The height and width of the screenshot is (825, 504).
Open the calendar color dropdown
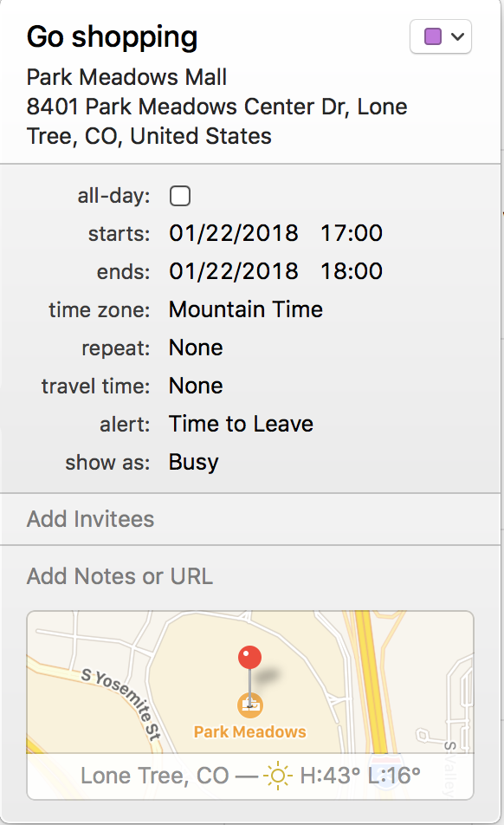tap(441, 36)
